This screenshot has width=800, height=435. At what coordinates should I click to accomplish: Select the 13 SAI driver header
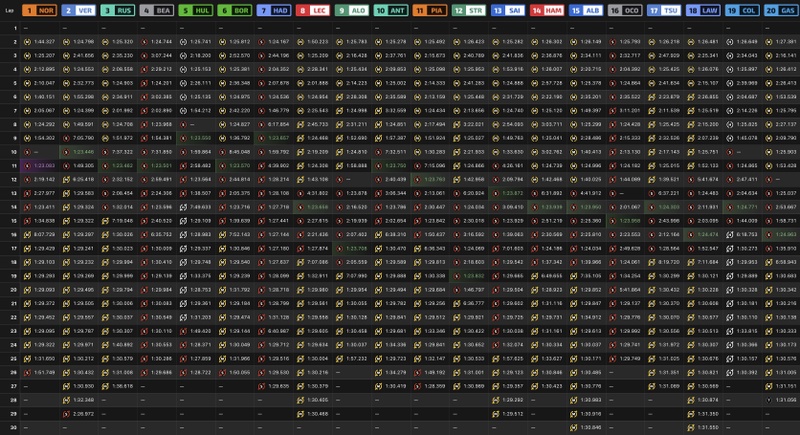coord(508,10)
